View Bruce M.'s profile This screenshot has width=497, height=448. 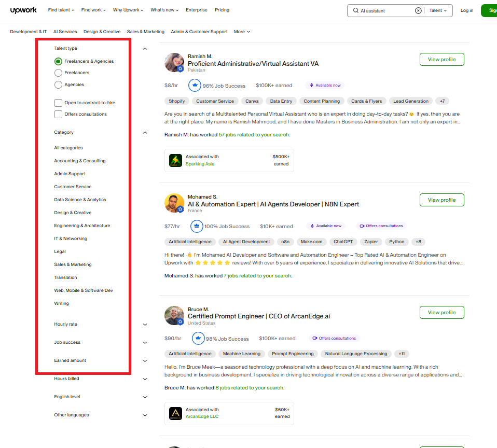click(x=441, y=312)
